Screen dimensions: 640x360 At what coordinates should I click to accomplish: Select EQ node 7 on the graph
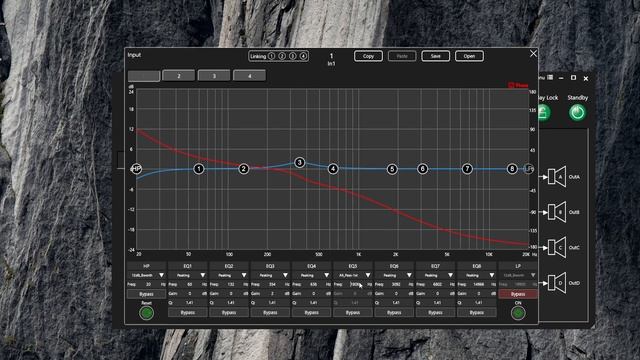[x=467, y=169]
